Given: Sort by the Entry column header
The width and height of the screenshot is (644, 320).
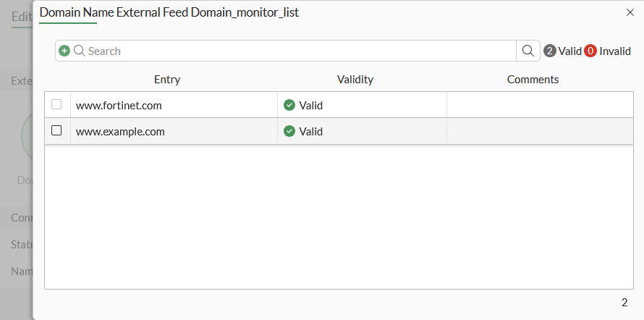Looking at the screenshot, I should coord(167,80).
